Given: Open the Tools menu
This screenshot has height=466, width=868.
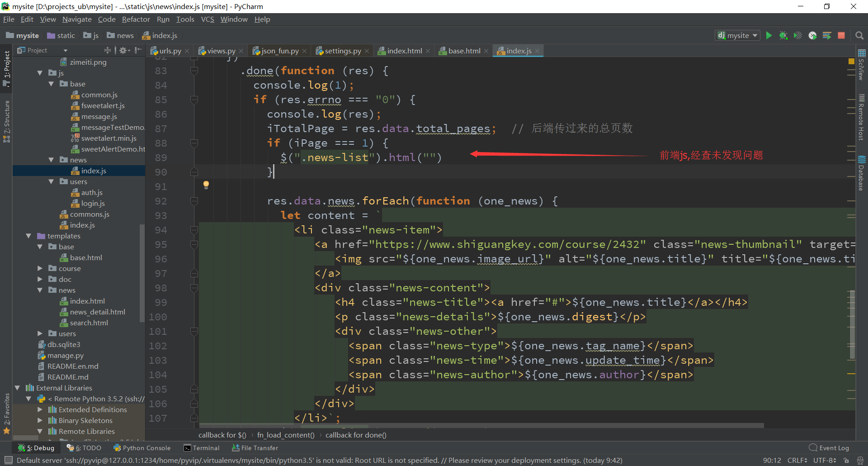Looking at the screenshot, I should click(185, 19).
